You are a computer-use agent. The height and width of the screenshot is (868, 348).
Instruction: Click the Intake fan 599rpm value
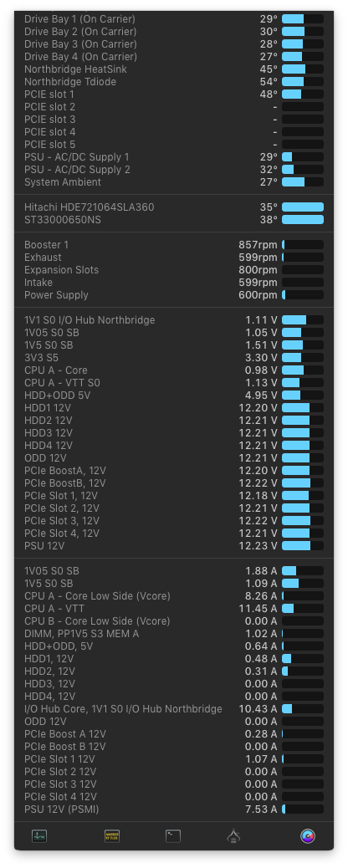258,283
